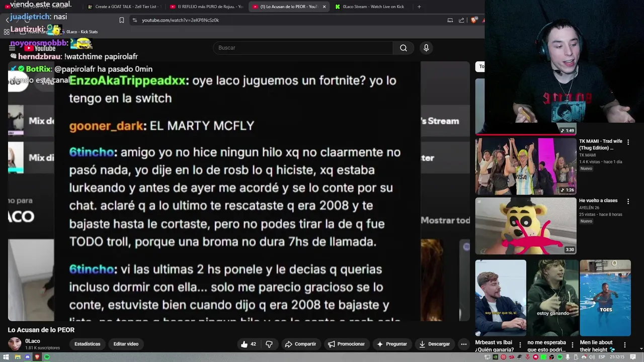Click the Compartir share button
This screenshot has height=362, width=644.
coord(300,344)
